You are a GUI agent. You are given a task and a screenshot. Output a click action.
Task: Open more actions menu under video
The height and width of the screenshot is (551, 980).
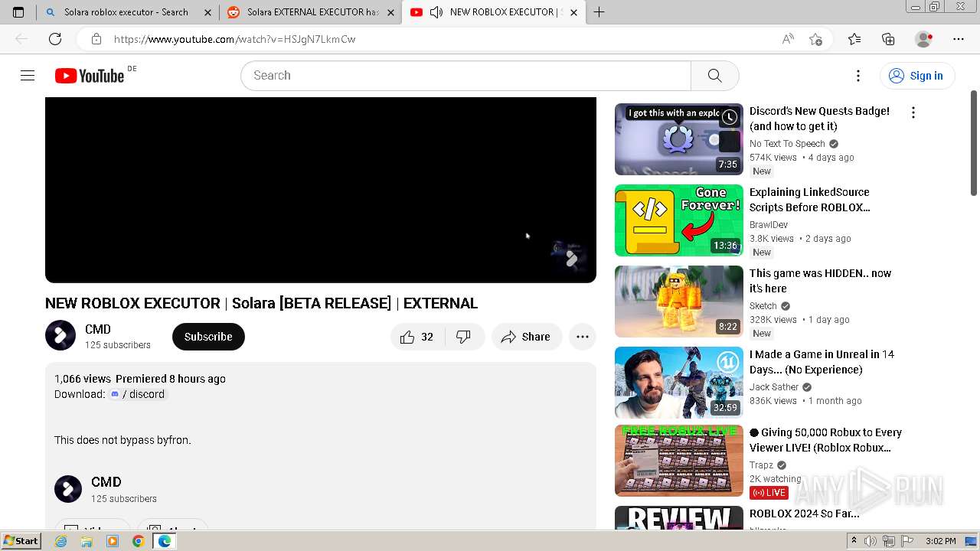tap(583, 337)
